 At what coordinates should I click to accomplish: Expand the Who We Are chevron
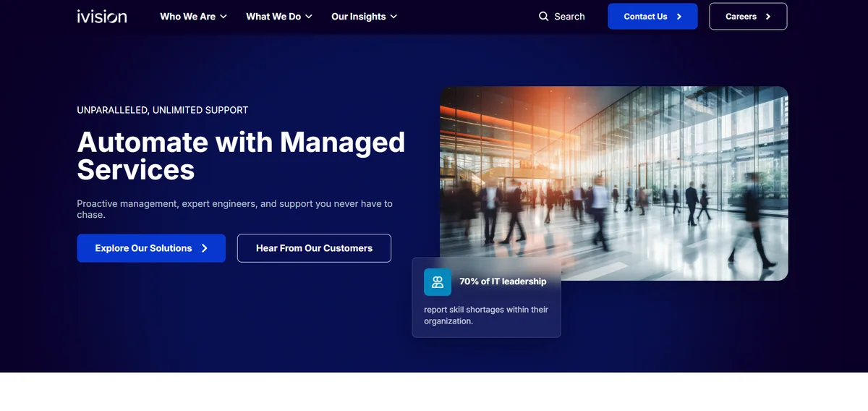pos(224,17)
